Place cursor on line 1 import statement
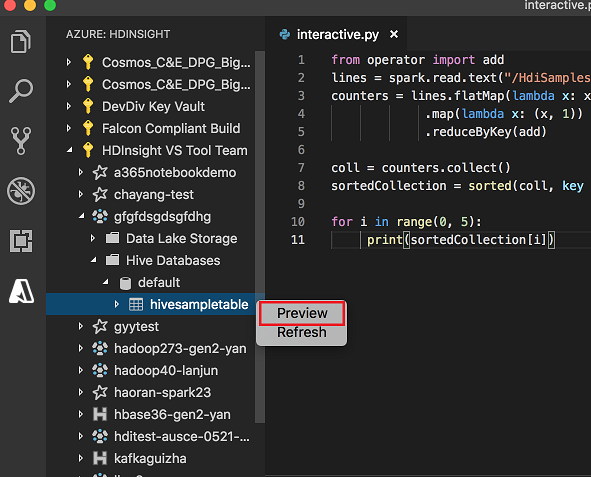The height and width of the screenshot is (477, 591). click(x=418, y=60)
